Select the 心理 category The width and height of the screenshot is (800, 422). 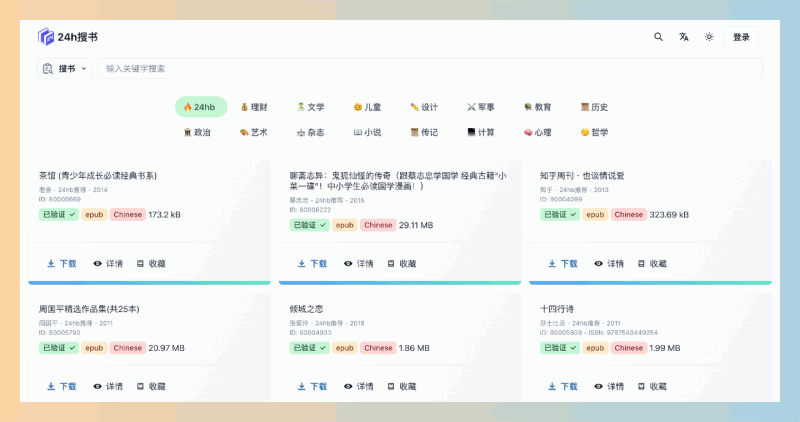click(537, 132)
